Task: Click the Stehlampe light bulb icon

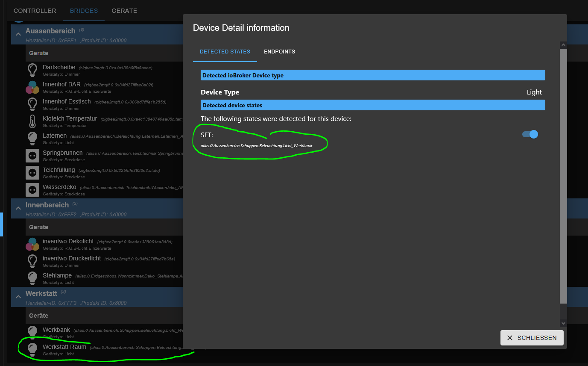Action: (x=32, y=278)
